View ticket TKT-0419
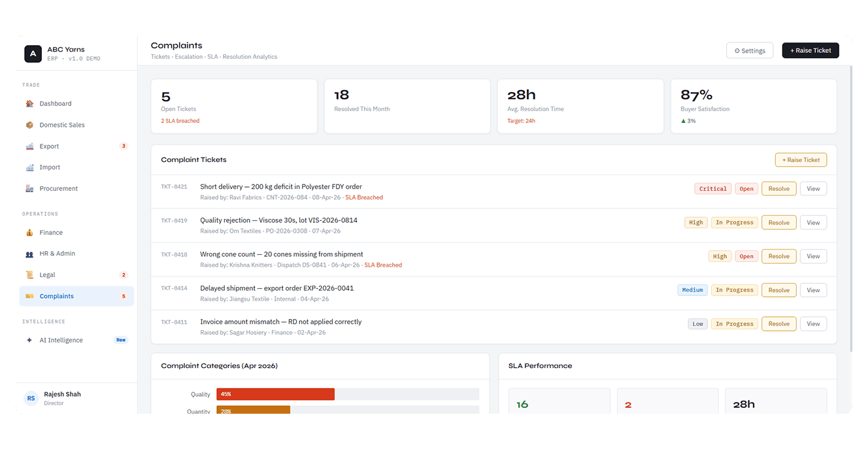The image size is (868, 449). (813, 222)
